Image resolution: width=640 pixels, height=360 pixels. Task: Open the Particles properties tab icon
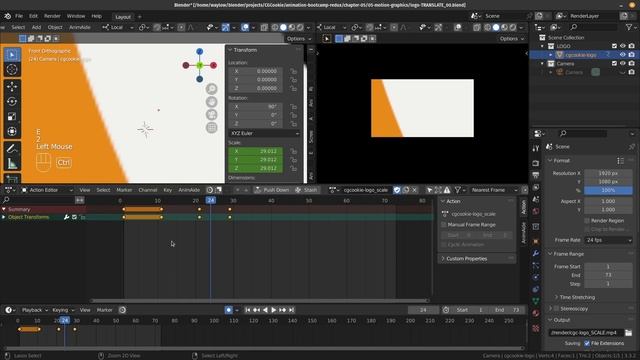[x=536, y=265]
